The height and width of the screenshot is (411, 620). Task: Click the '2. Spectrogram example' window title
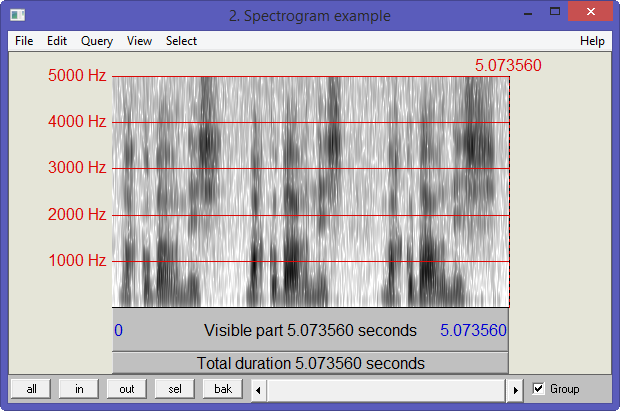(x=310, y=16)
